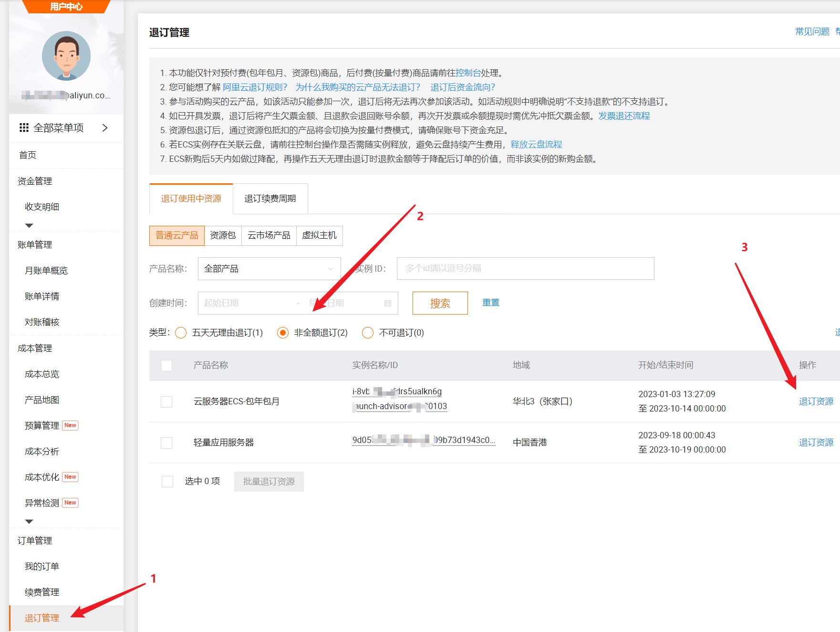
Task: Toggle the select-all checkbox in table header
Action: coord(166,365)
